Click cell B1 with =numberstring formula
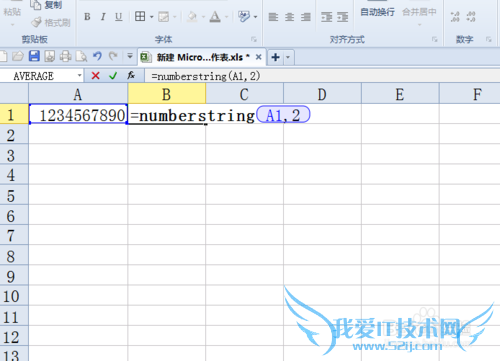The width and height of the screenshot is (500, 361). click(x=167, y=115)
